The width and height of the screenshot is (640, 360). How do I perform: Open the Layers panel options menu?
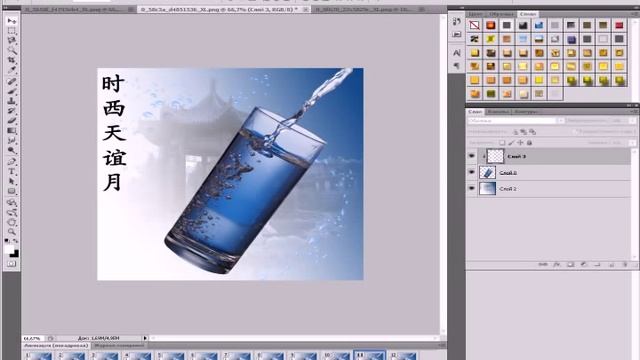pos(635,111)
